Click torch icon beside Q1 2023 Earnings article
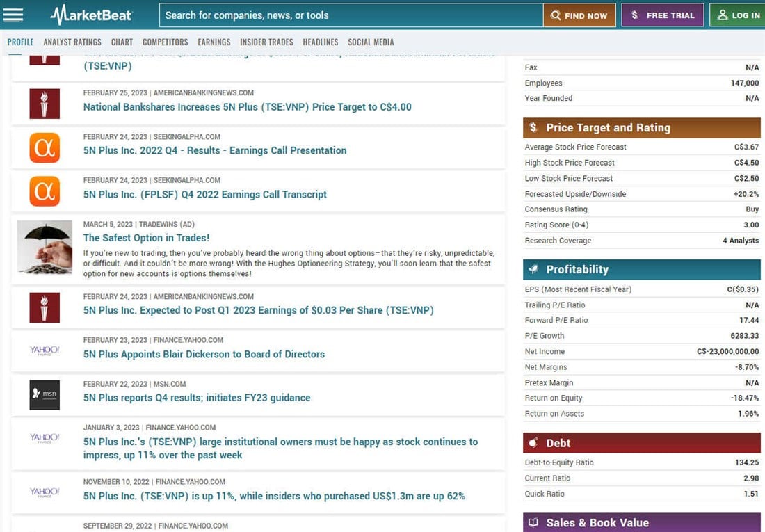Image resolution: width=765 pixels, height=532 pixels. click(45, 307)
